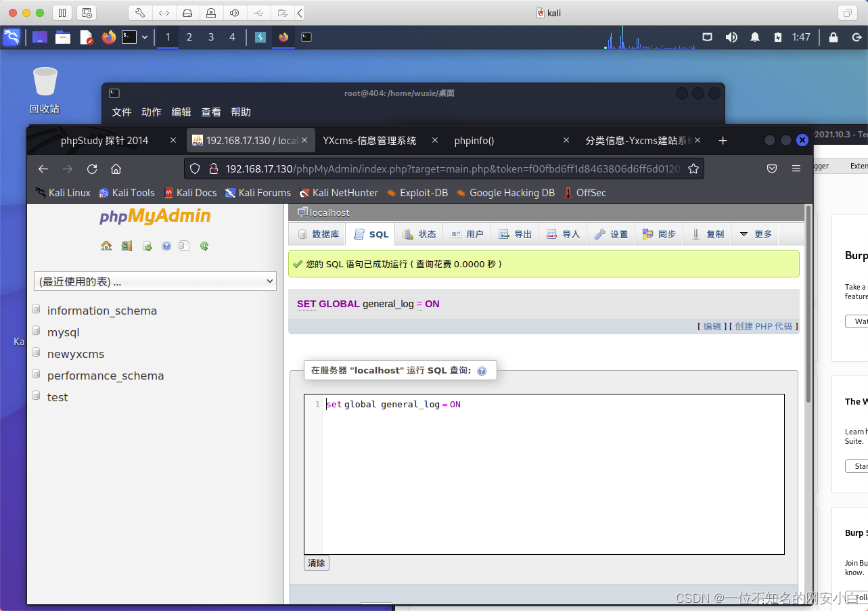Screen dimensions: 868x611
Task: Go back with Firefox back arrow
Action: tap(43, 168)
